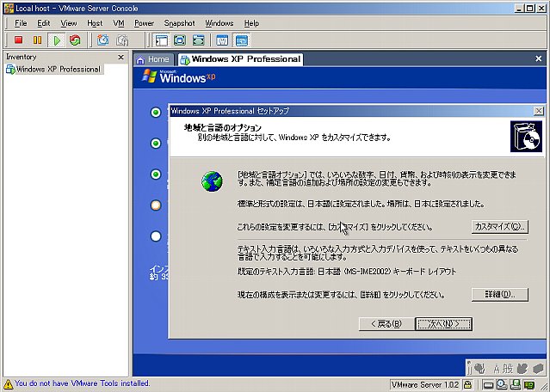550x392 pixels.
Task: Click the padlock icon in status bar
Action: point(467,385)
